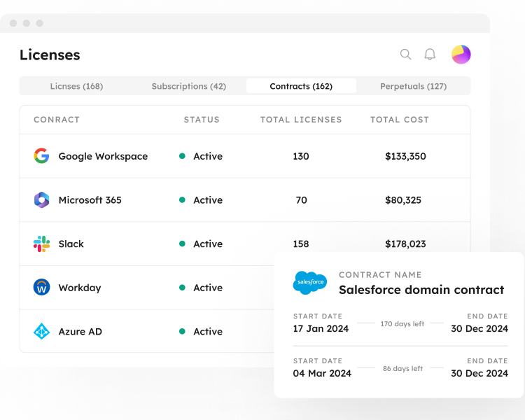525x420 pixels.
Task: Open search via magnifier icon
Action: click(x=405, y=55)
